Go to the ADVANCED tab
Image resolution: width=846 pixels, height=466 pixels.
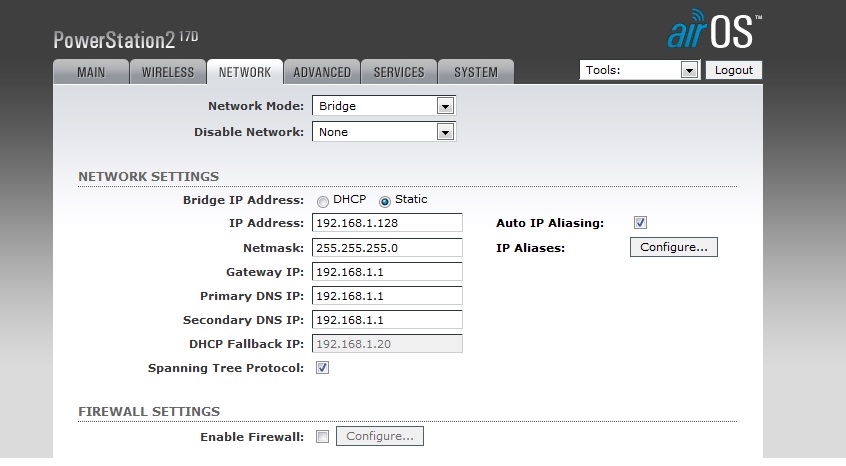click(x=322, y=72)
